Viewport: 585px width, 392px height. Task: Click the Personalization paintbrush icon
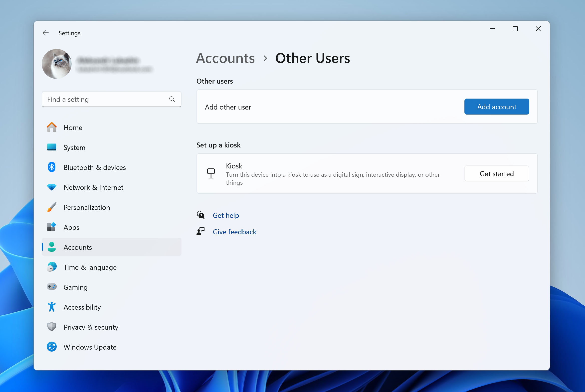tap(52, 207)
